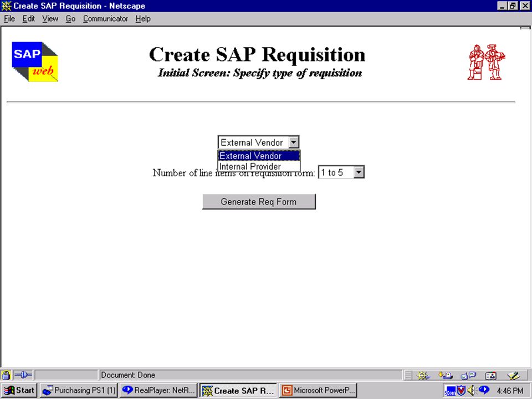Open the Go menu
The width and height of the screenshot is (532, 399).
(x=70, y=19)
